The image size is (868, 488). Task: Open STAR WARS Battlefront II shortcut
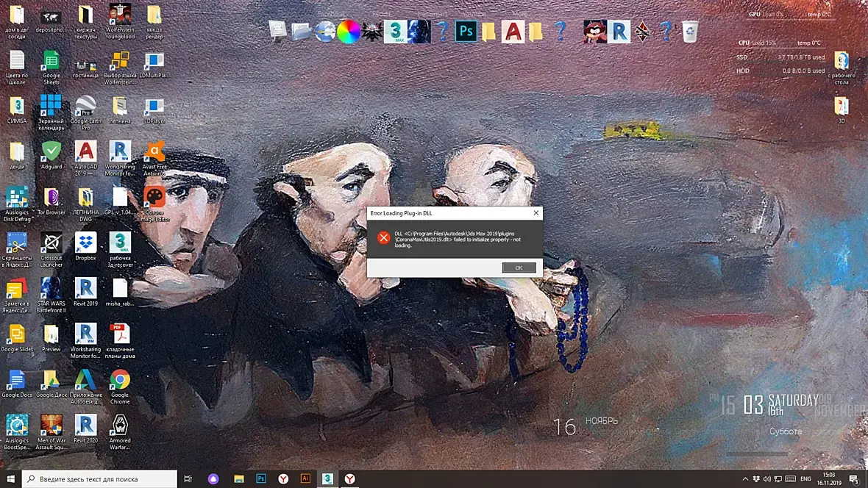pyautogui.click(x=51, y=295)
